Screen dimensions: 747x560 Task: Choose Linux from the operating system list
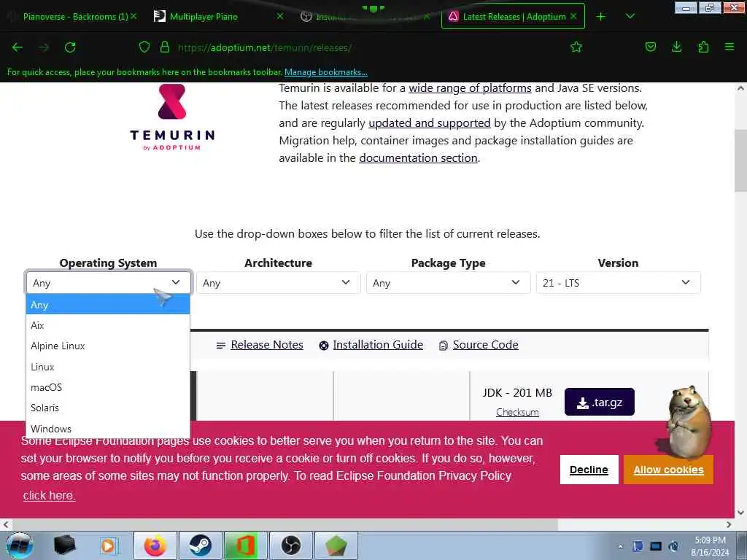point(108,367)
